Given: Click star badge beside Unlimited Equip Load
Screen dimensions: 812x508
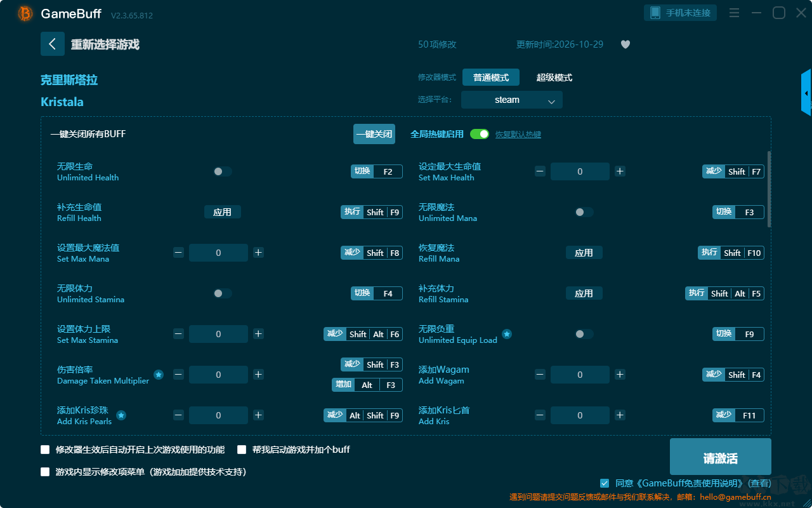Looking at the screenshot, I should pyautogui.click(x=507, y=334).
